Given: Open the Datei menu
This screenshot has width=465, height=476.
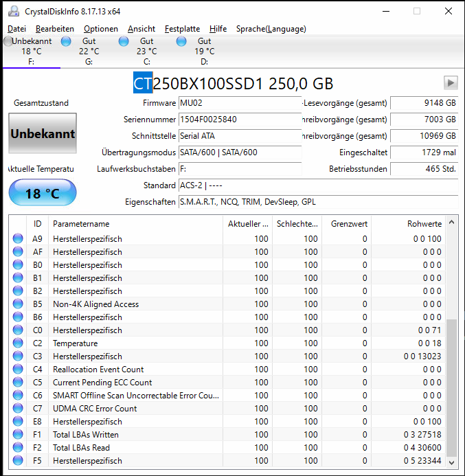Looking at the screenshot, I should tap(16, 29).
